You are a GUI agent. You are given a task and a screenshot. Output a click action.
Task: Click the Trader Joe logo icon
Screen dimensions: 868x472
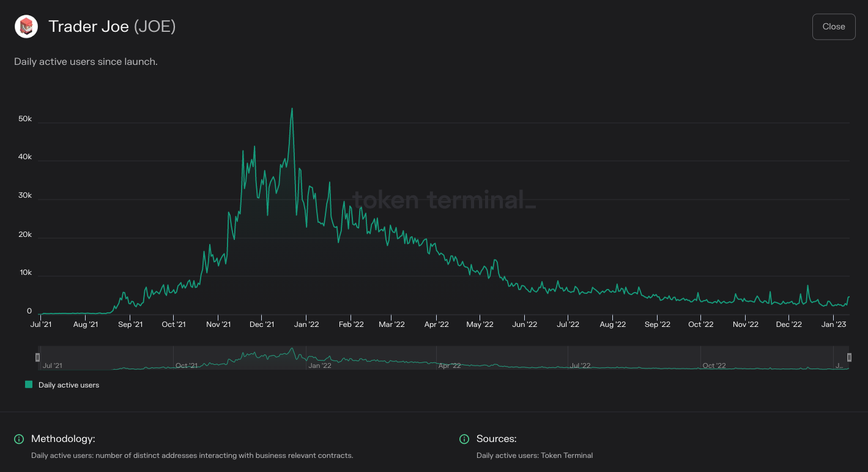point(26,26)
